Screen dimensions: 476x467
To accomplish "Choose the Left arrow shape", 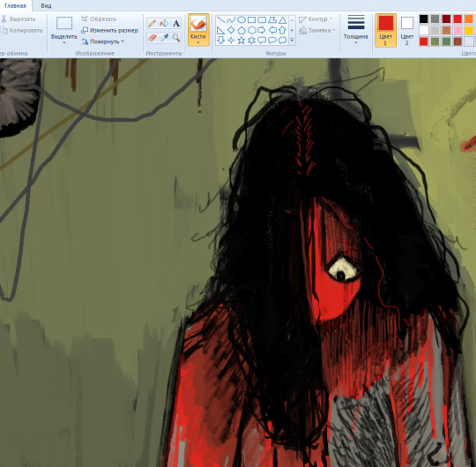I will click(x=272, y=30).
